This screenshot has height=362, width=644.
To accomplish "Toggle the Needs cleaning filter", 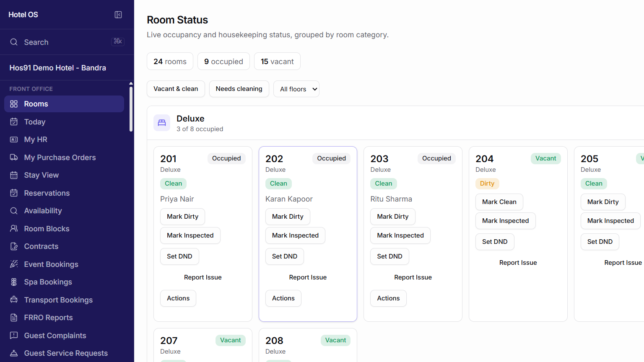I will (x=239, y=89).
